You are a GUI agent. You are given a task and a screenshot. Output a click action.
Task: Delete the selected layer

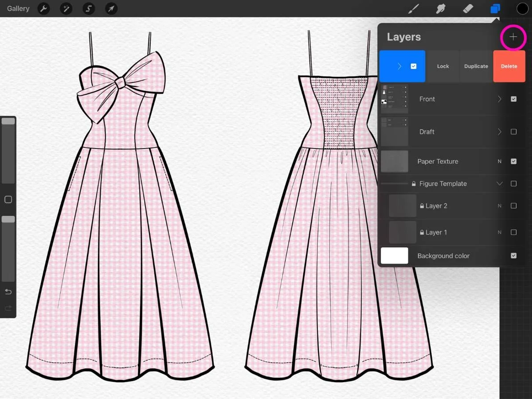coord(509,66)
